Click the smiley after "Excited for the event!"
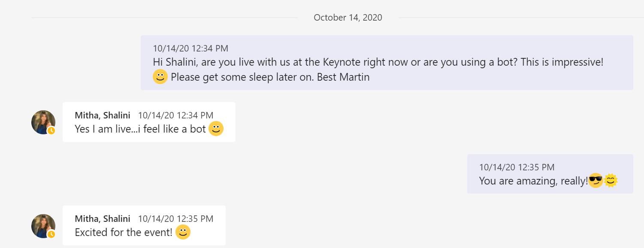Viewport: 644px width, 248px height. click(x=183, y=232)
